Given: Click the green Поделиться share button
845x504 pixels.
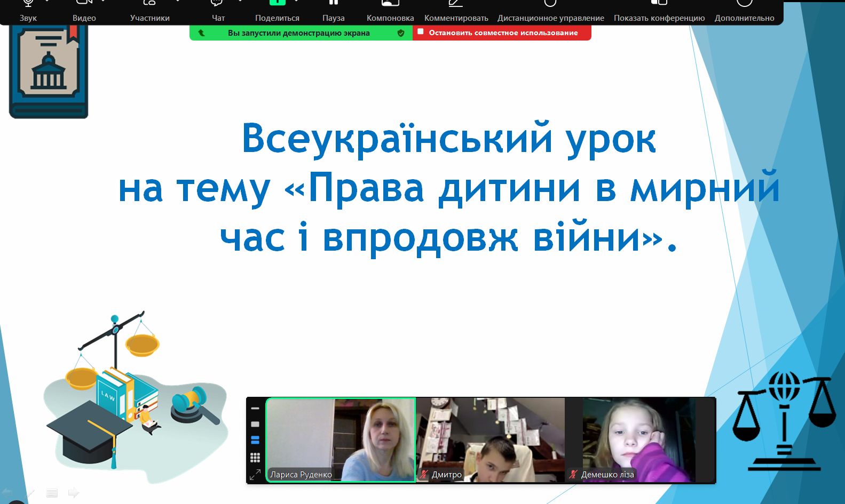Looking at the screenshot, I should (x=277, y=11).
